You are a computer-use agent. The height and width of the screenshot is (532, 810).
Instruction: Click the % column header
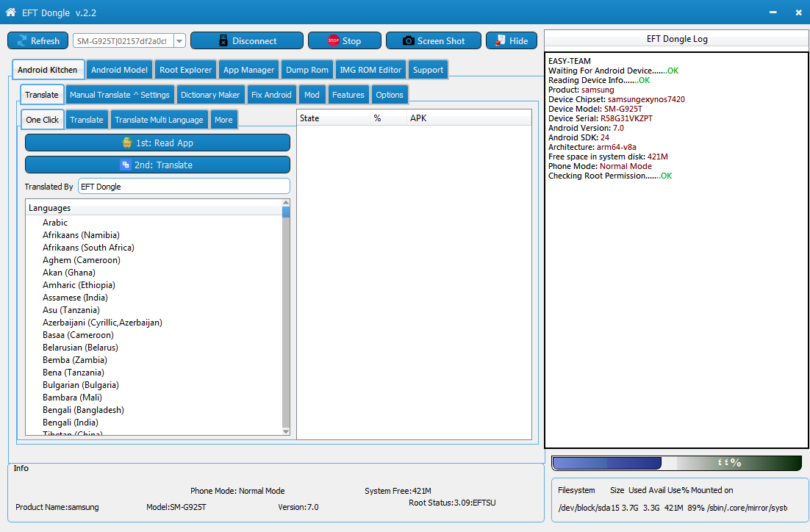click(x=389, y=118)
